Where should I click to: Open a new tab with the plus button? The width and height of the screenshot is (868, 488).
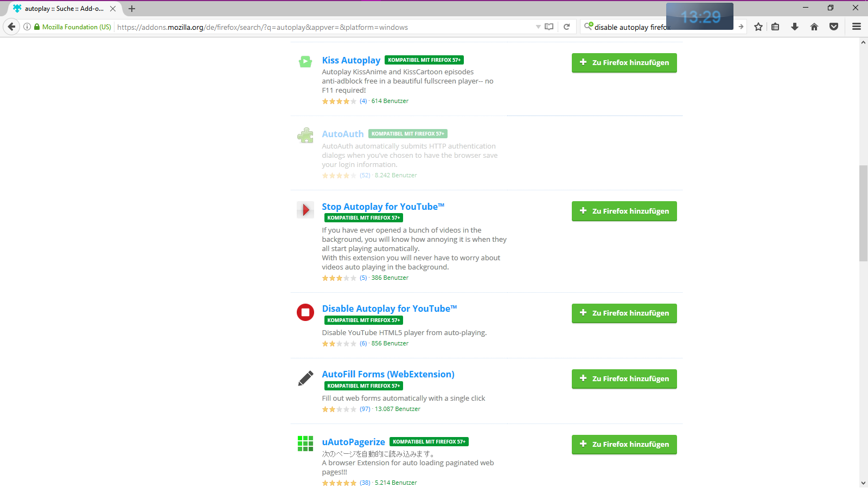click(x=132, y=9)
